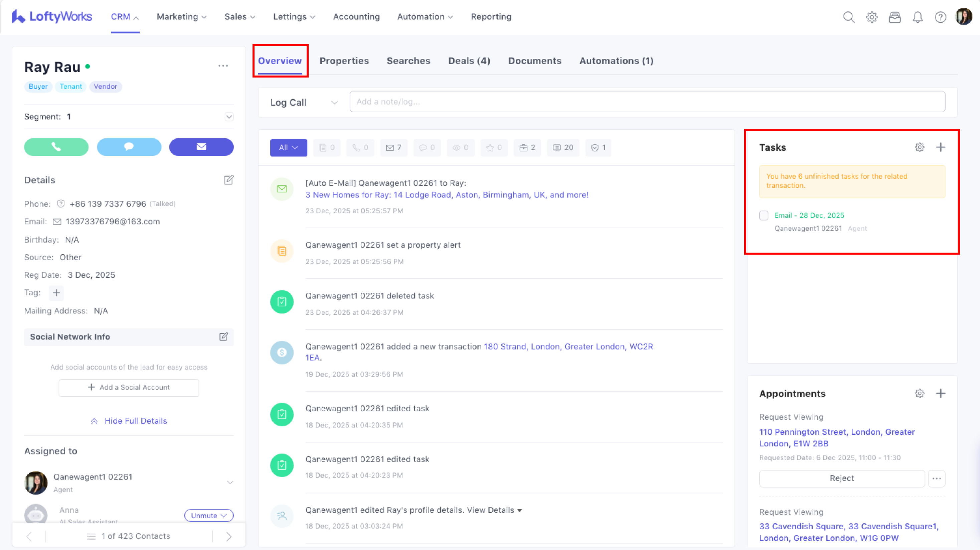Switch to the Deals (4) tab
Image resolution: width=980 pixels, height=550 pixels.
(x=469, y=61)
